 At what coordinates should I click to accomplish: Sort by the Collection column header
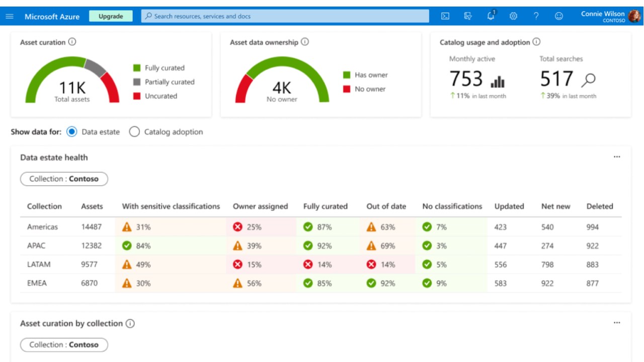[44, 206]
